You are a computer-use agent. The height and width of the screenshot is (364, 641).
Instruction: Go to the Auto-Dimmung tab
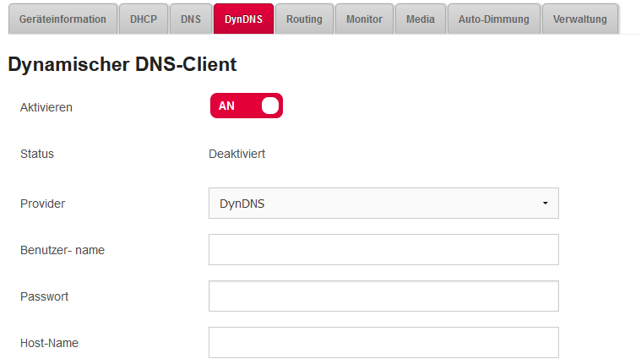click(494, 19)
